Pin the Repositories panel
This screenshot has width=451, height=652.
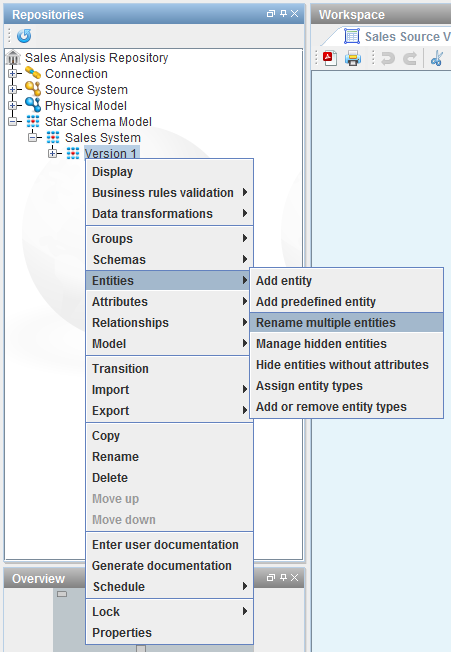283,14
